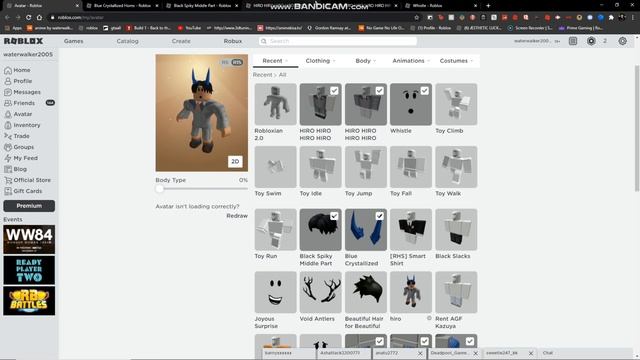The height and width of the screenshot is (360, 640).
Task: Open the notifications feed icon
Action: click(573, 41)
